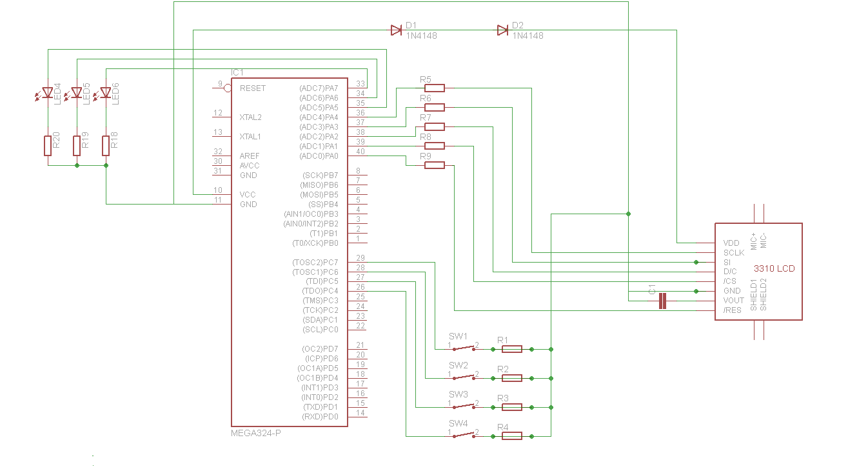Screen dimensions: 868x471
Task: Select resistor R19 body
Action: (x=77, y=146)
